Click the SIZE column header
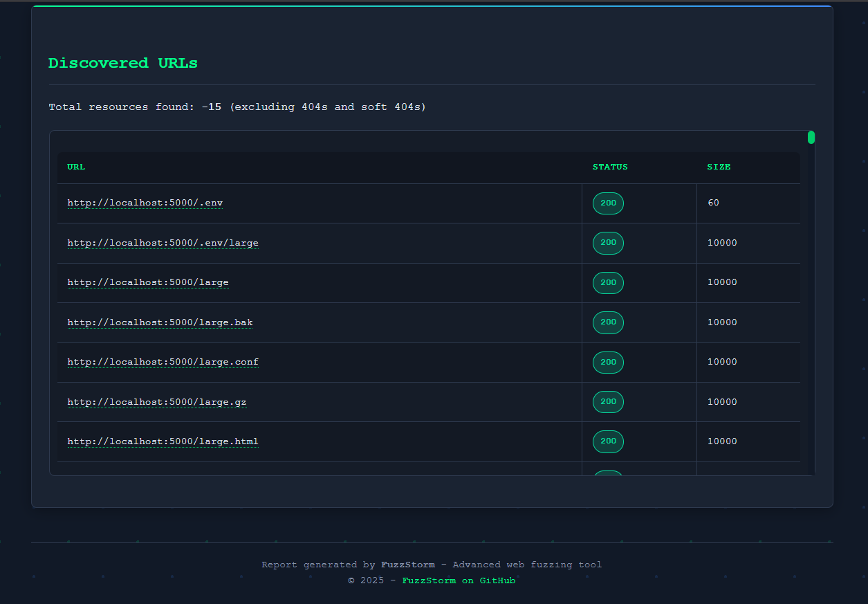868x604 pixels. (x=719, y=167)
